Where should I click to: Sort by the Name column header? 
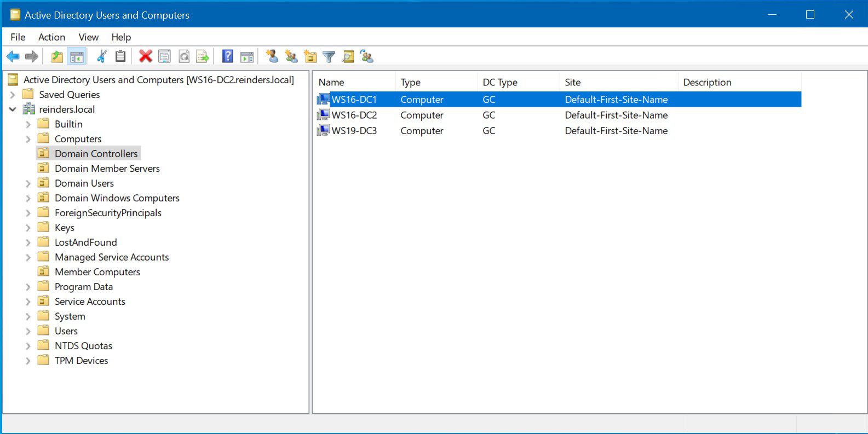click(354, 82)
